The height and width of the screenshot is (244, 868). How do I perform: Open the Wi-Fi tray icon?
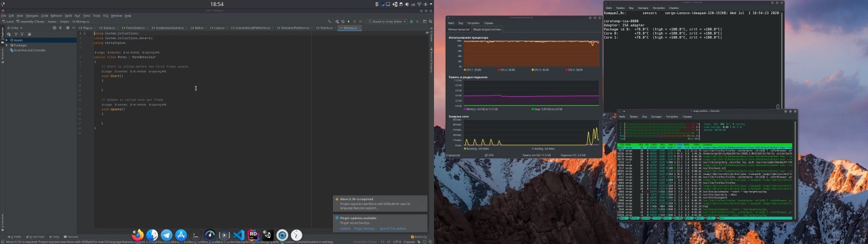419,4
